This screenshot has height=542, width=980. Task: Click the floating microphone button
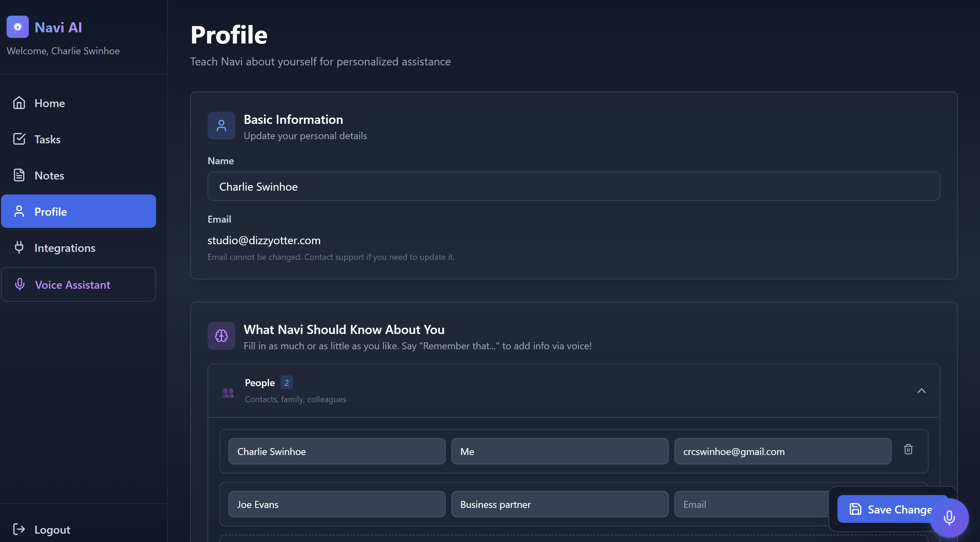949,518
